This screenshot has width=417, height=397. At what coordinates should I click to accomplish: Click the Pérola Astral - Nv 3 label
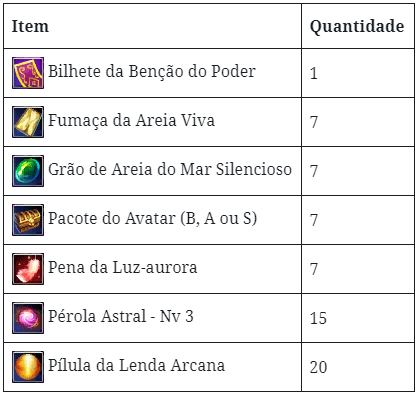pyautogui.click(x=121, y=316)
